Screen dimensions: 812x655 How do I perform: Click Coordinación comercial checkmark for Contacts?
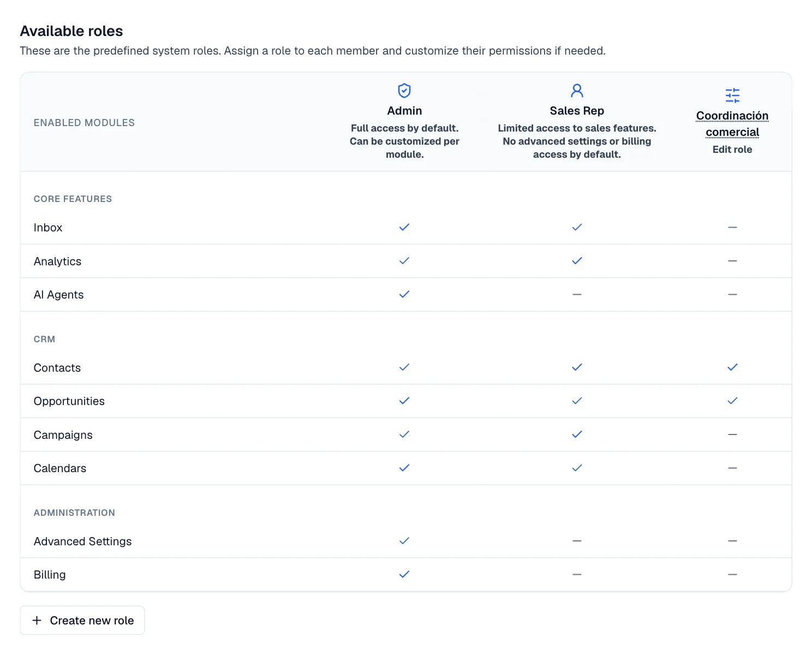click(732, 367)
